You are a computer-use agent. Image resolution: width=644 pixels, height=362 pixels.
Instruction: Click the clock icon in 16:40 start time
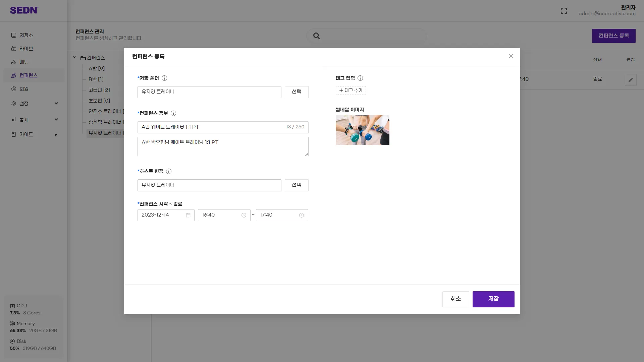244,215
